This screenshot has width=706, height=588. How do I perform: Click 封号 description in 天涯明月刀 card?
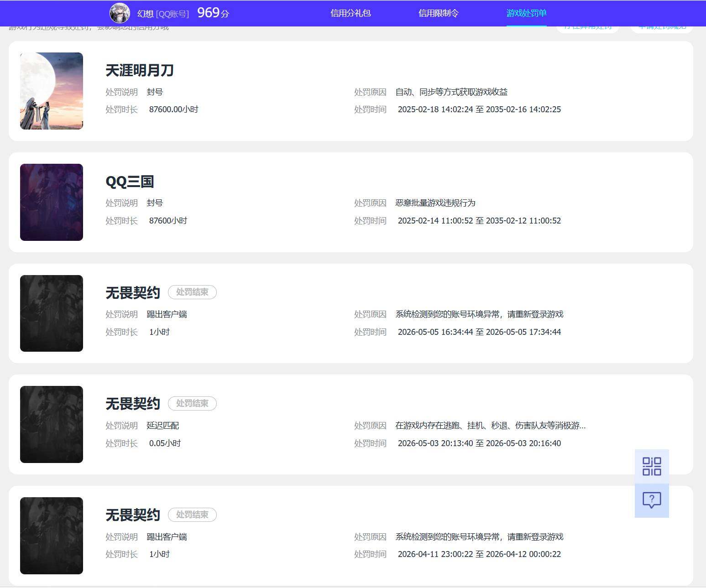coord(155,92)
